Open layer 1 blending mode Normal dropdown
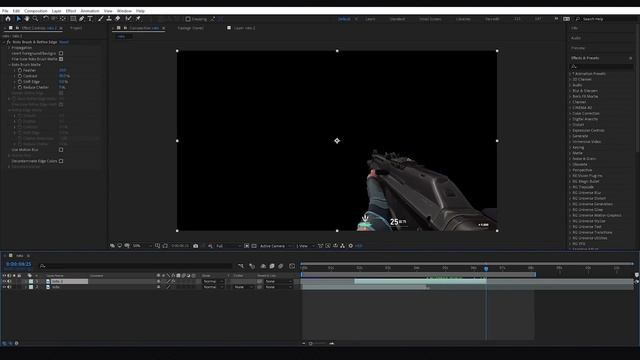The image size is (640, 360). click(x=213, y=281)
